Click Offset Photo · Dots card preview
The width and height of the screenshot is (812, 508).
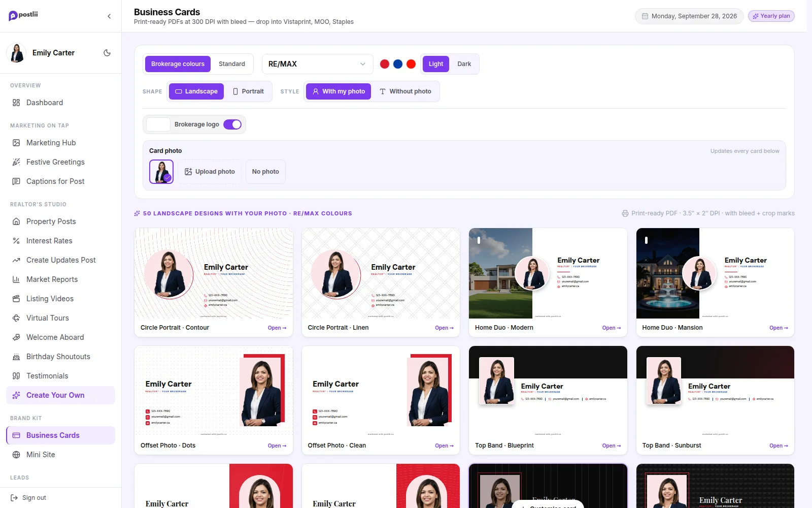pyautogui.click(x=214, y=391)
